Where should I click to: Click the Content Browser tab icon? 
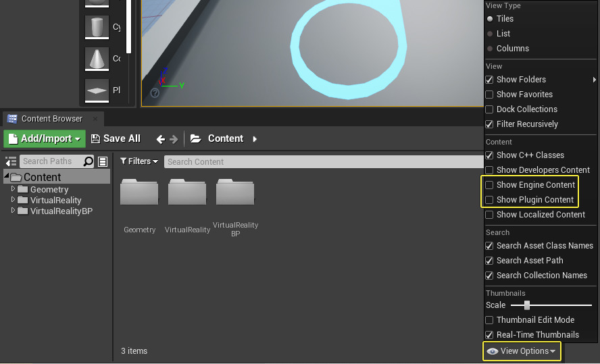(12, 119)
